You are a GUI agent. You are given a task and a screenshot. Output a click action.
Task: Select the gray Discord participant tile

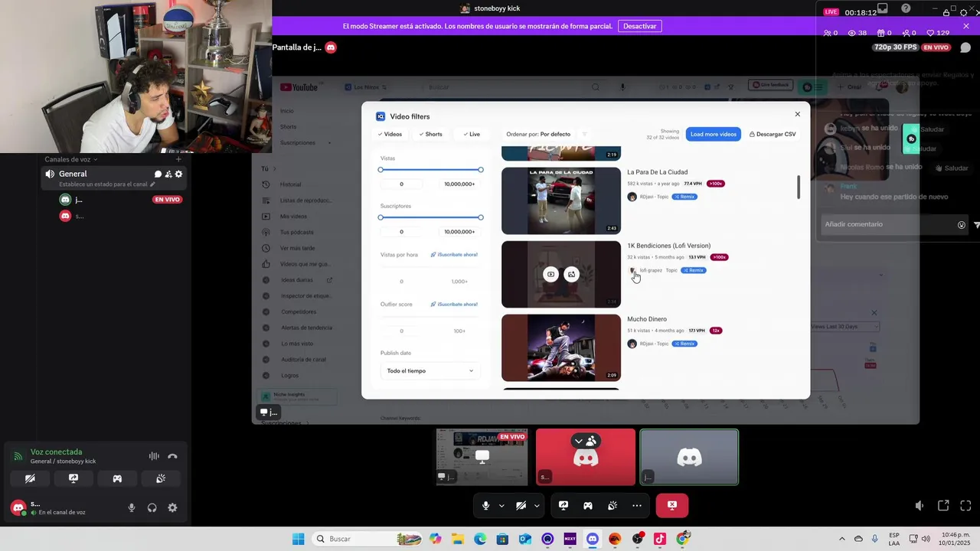pos(689,458)
